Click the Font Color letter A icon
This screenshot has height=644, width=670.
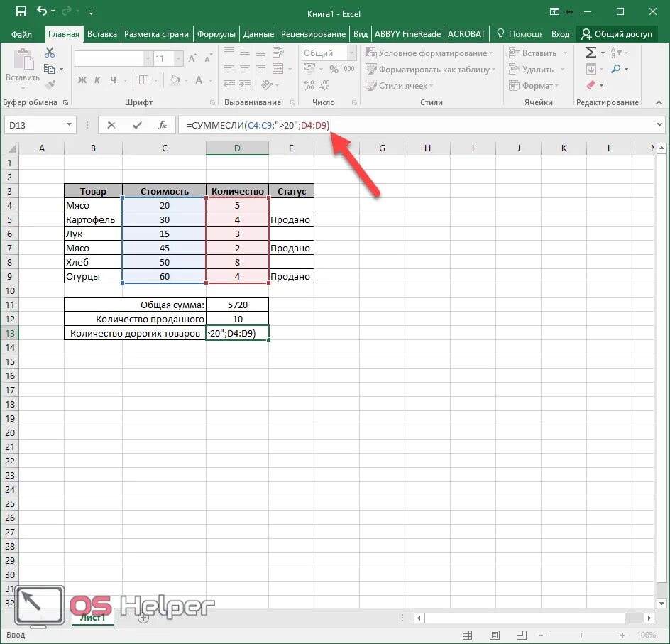click(199, 80)
